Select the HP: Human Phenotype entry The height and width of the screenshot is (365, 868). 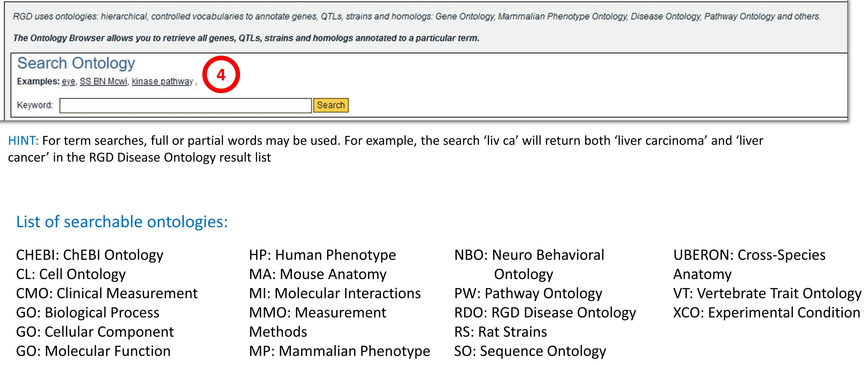click(x=322, y=255)
